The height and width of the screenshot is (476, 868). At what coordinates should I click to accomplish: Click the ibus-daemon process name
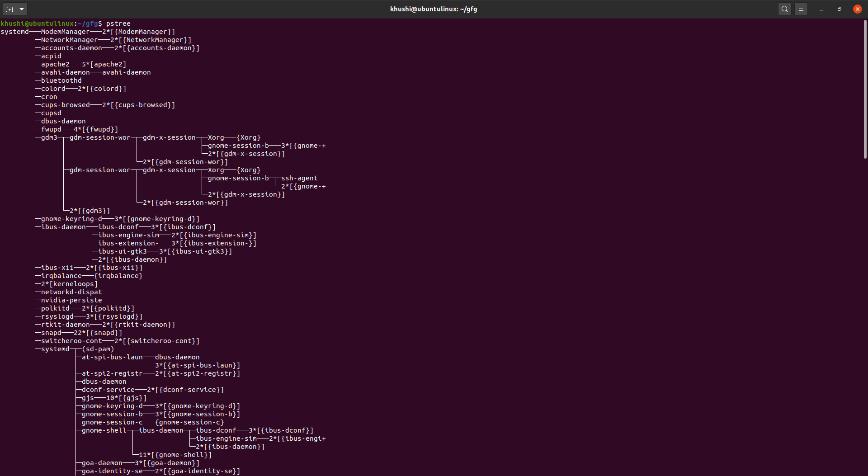coord(62,226)
